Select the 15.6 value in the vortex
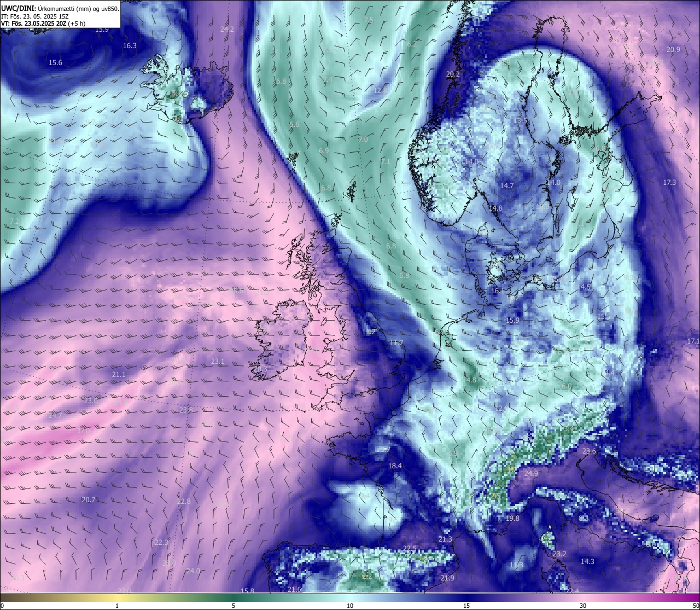700x610 pixels. [55, 63]
